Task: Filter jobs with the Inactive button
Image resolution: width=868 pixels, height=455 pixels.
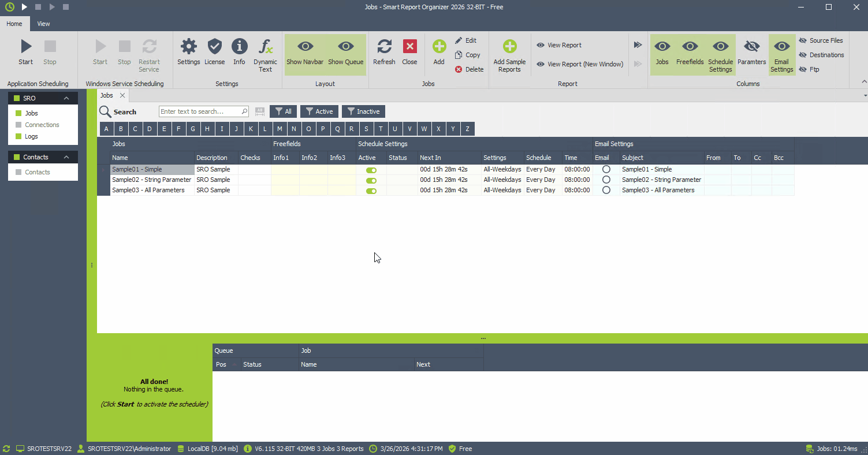Action: pos(363,111)
